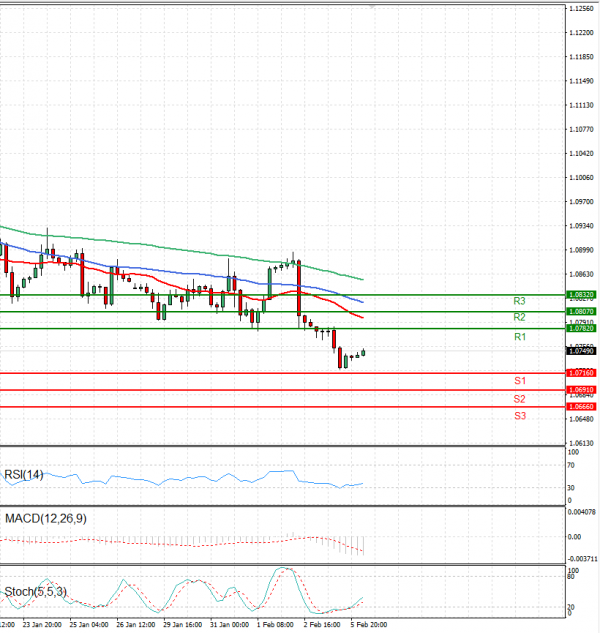This screenshot has height=633, width=600.
Task: Click the MACD scale value 0.004078
Action: 582,512
